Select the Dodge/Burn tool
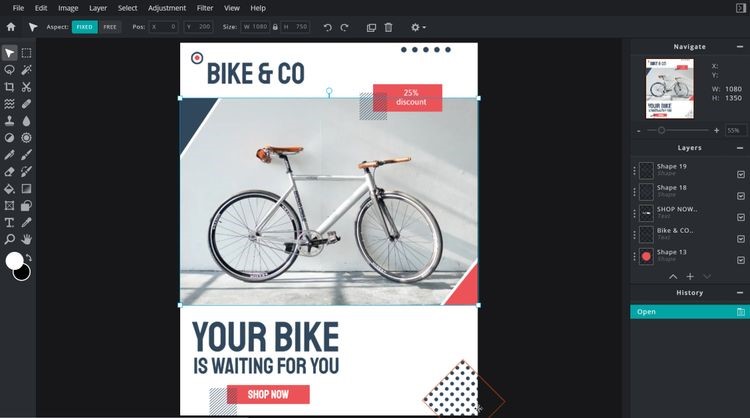Screen dimensions: 750x418 click(x=9, y=138)
